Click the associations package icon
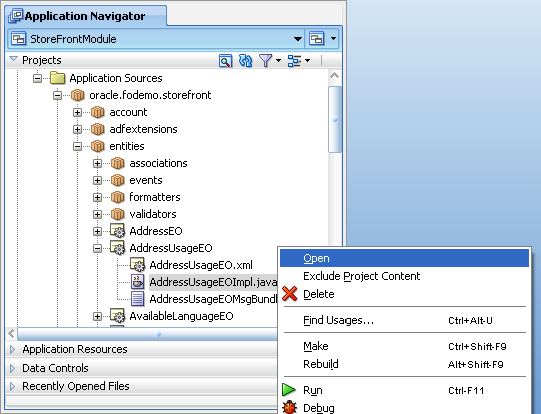Image resolution: width=541 pixels, height=414 pixels. [118, 163]
